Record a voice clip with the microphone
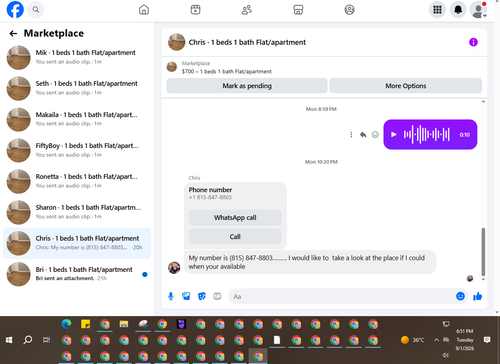This screenshot has height=364, width=500. pyautogui.click(x=171, y=296)
